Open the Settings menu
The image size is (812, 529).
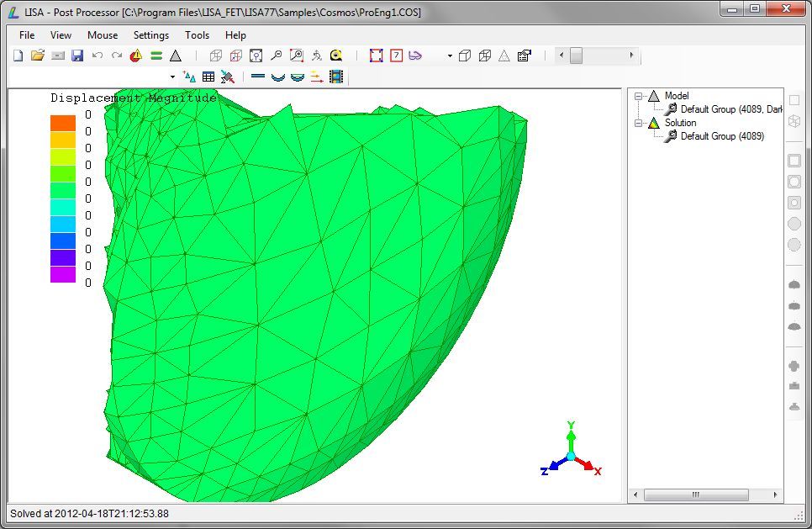tap(151, 35)
